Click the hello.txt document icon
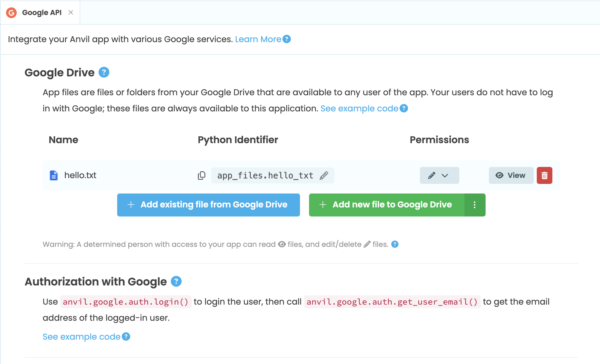Viewport: 600px width, 364px height. pos(54,175)
